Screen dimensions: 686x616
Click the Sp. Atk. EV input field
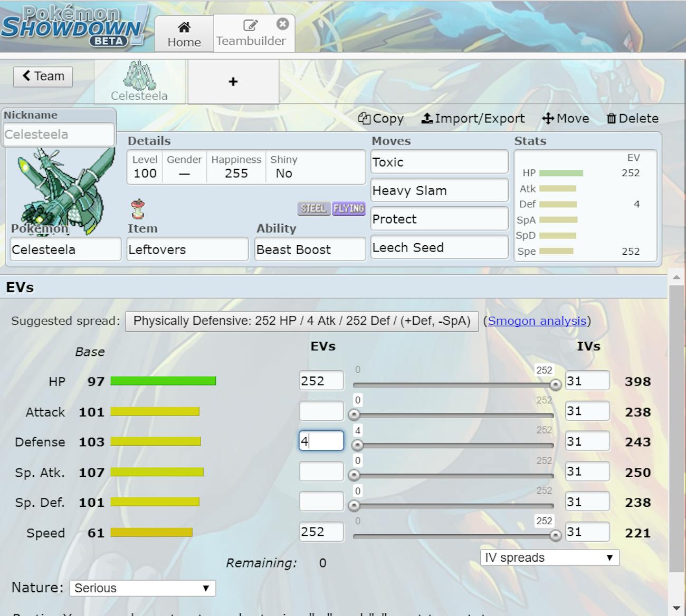(x=321, y=471)
